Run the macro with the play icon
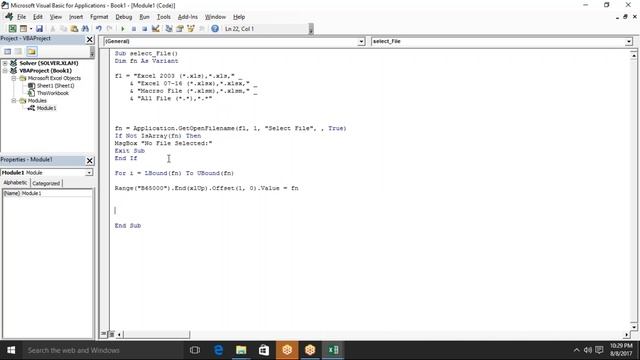The height and width of the screenshot is (360, 640). tap(122, 29)
